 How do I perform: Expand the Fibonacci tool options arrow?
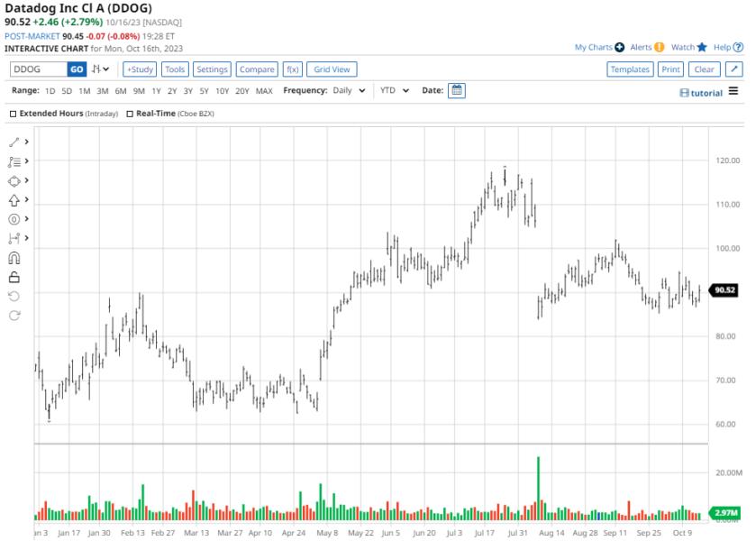[x=26, y=161]
